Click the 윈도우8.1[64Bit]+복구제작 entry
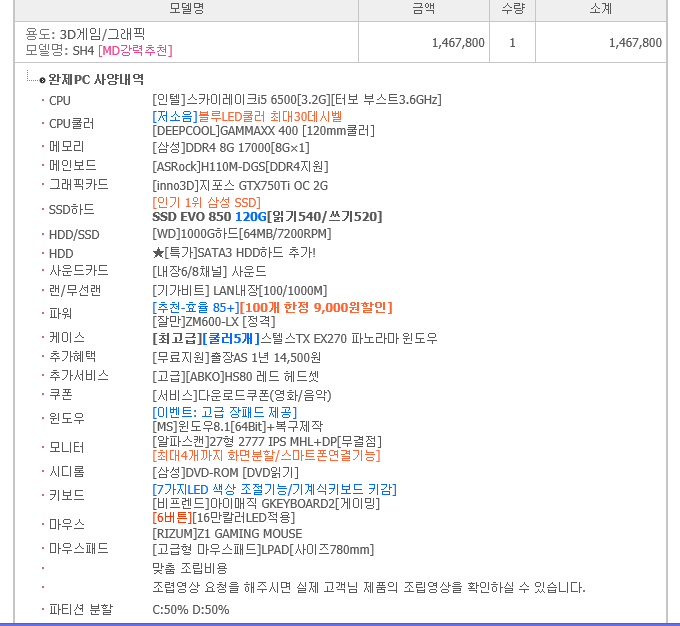 [238, 426]
